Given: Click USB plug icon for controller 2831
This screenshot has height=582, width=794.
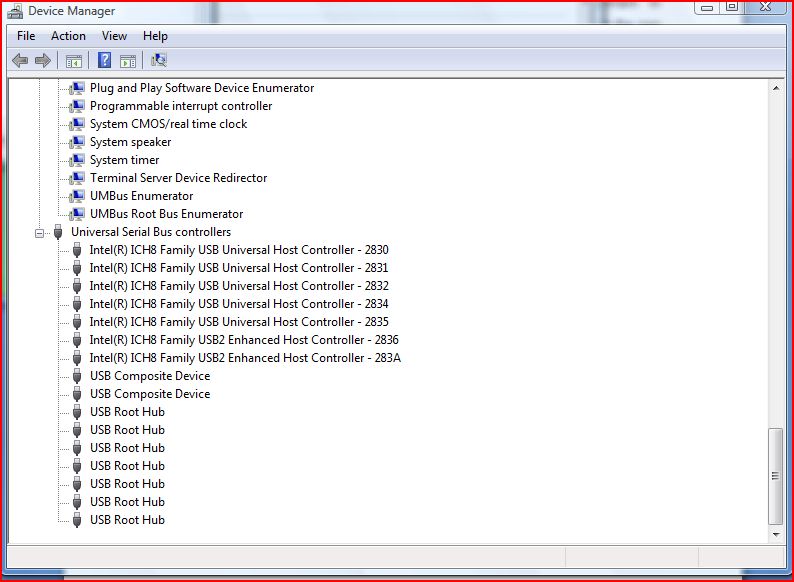Looking at the screenshot, I should coord(77,268).
